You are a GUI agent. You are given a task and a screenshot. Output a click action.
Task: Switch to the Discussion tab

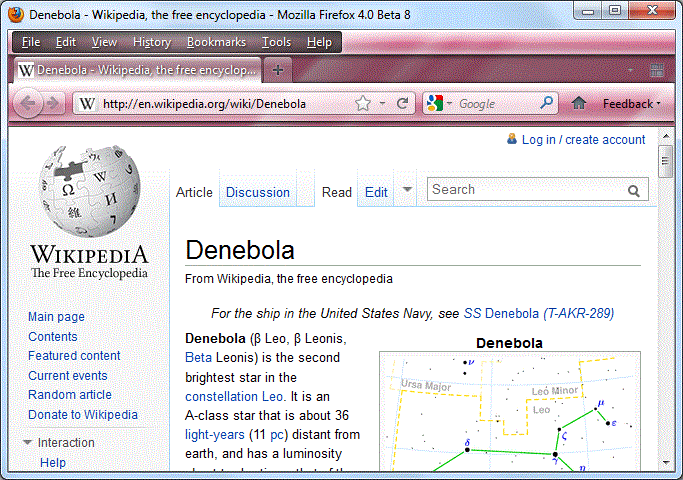[x=258, y=192]
